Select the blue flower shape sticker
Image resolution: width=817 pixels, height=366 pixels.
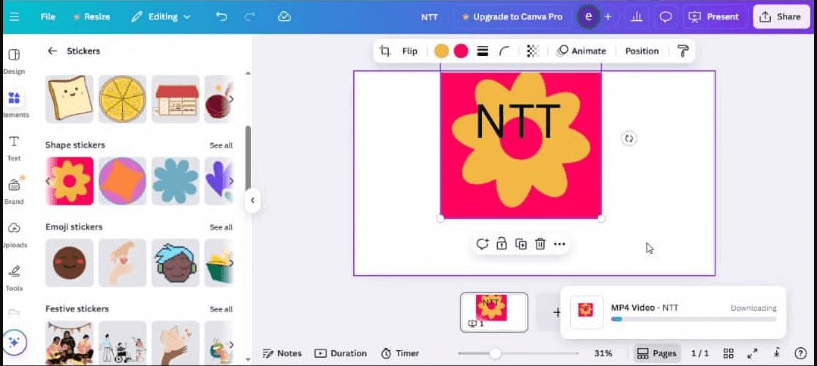pyautogui.click(x=176, y=181)
